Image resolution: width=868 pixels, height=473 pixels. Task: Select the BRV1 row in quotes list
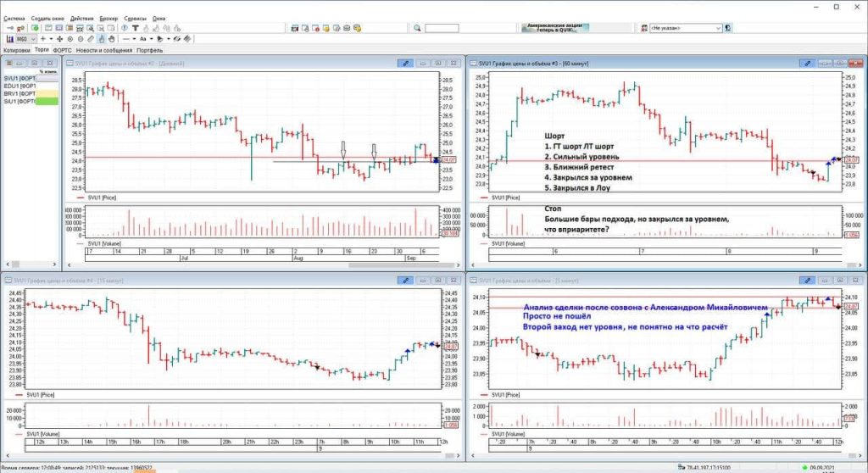point(31,93)
